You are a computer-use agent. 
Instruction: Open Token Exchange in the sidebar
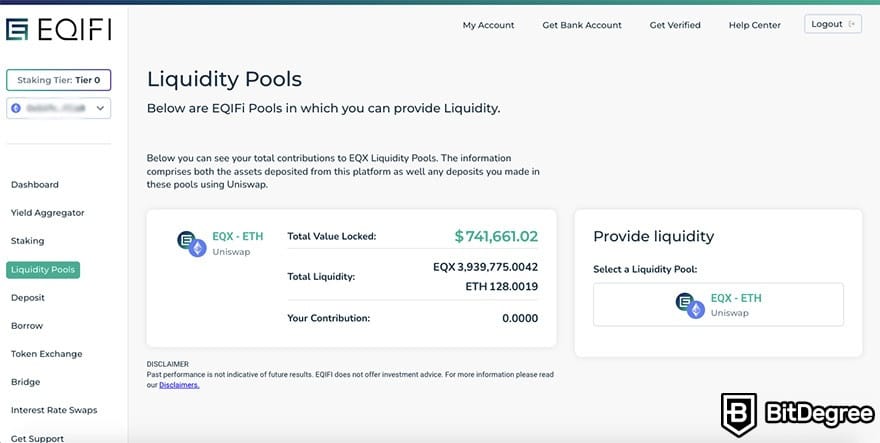47,354
